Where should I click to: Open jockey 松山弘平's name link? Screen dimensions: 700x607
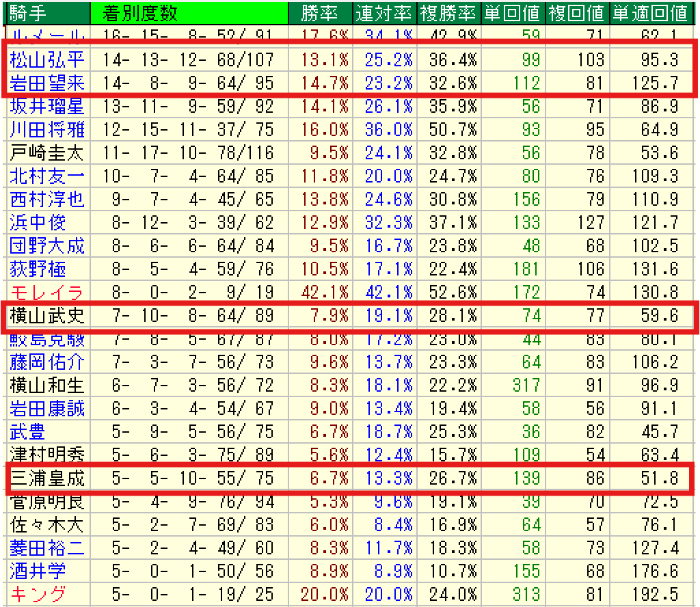click(46, 60)
